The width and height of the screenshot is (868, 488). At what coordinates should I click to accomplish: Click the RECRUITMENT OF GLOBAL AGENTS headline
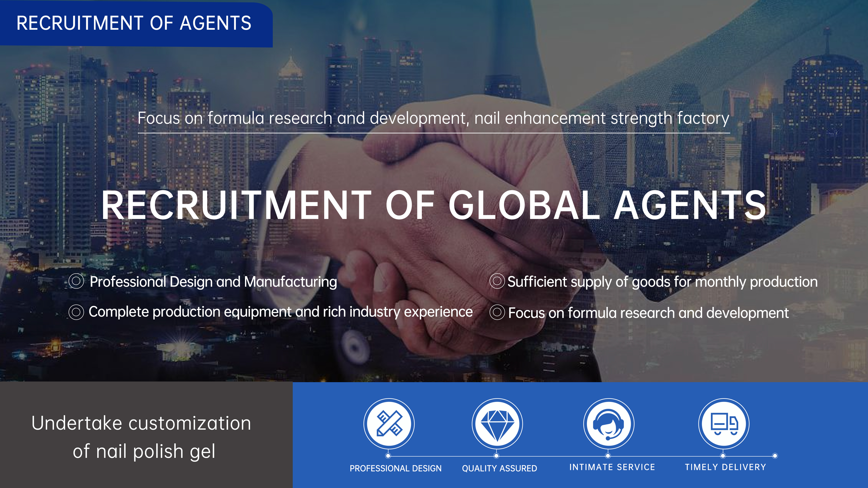[434, 205]
